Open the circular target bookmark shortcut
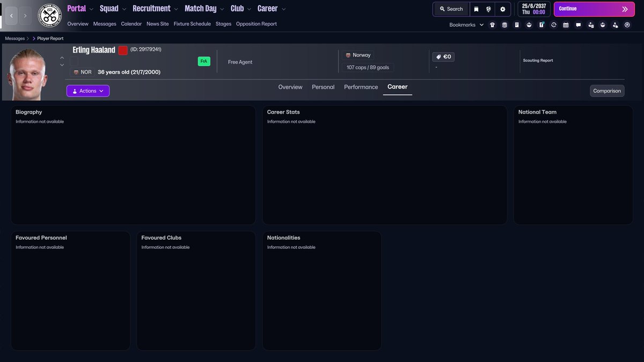This screenshot has width=644, height=362. pos(627,25)
